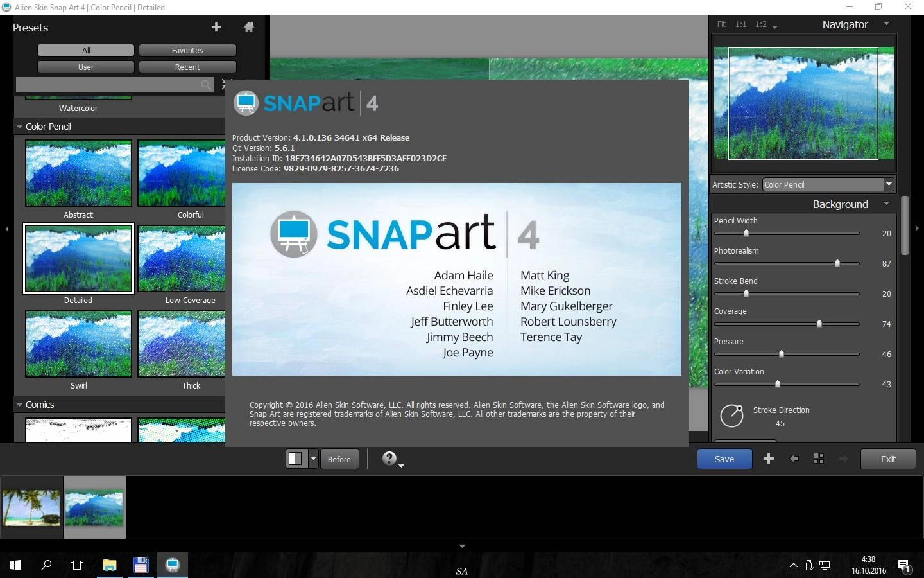Click the Snap Art taskbar icon
This screenshot has width=924, height=578.
[172, 565]
